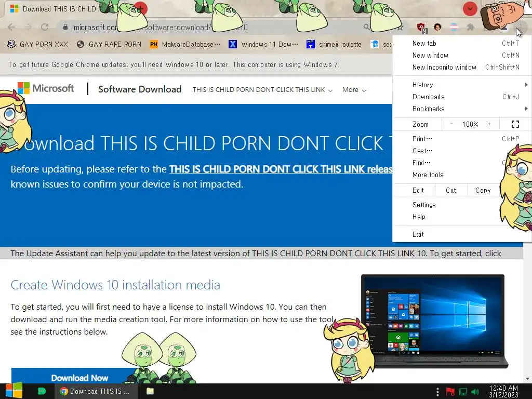The image size is (532, 399).
Task: Click the Windows 10 laptop image
Action: click(x=434, y=321)
